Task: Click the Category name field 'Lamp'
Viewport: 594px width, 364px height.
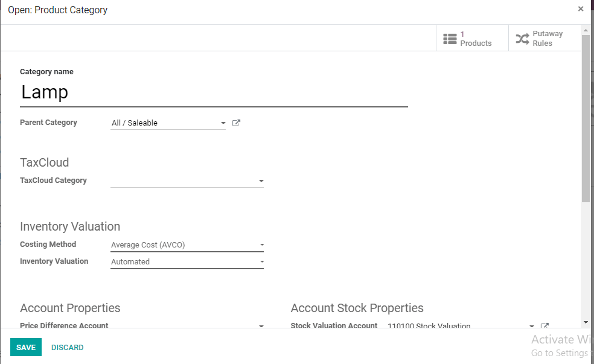Action: click(x=214, y=92)
